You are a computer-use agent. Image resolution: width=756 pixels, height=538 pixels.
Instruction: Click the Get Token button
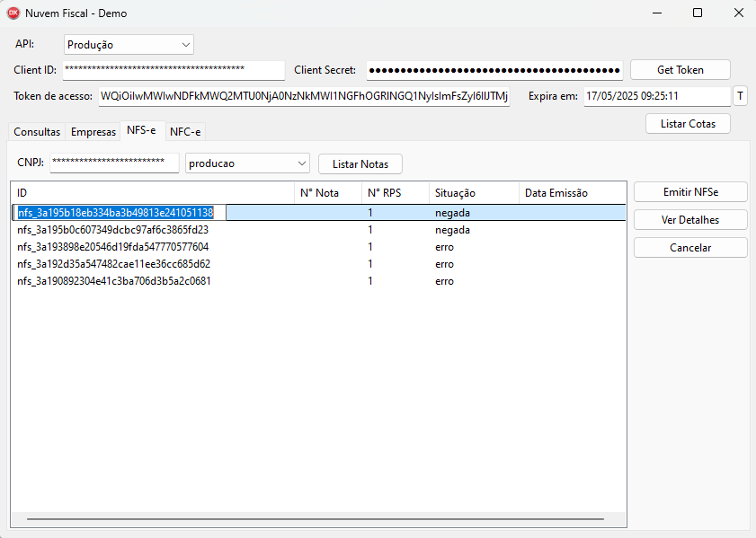tap(680, 70)
